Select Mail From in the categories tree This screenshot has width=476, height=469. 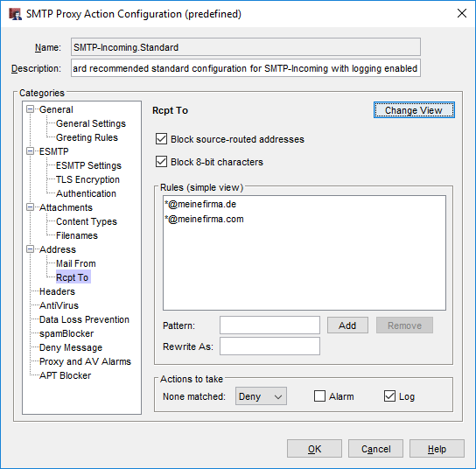click(x=76, y=263)
